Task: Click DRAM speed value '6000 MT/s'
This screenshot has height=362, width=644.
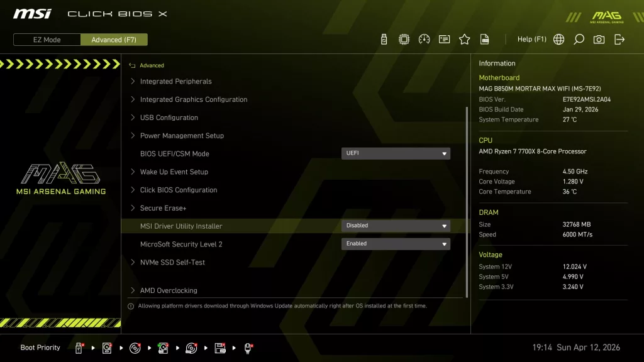Action: (577, 235)
